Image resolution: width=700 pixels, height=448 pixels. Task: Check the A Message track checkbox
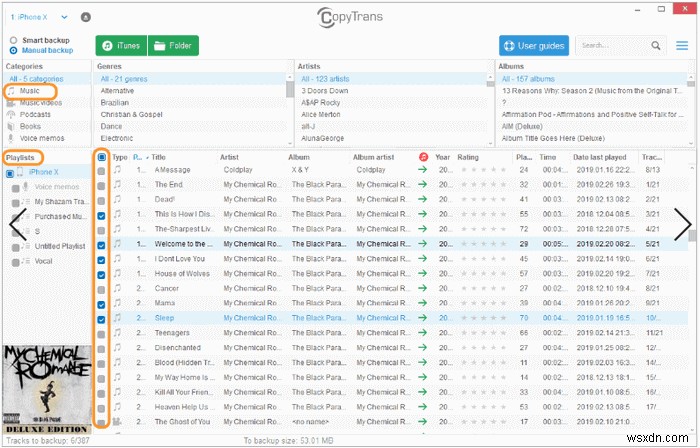pyautogui.click(x=101, y=171)
